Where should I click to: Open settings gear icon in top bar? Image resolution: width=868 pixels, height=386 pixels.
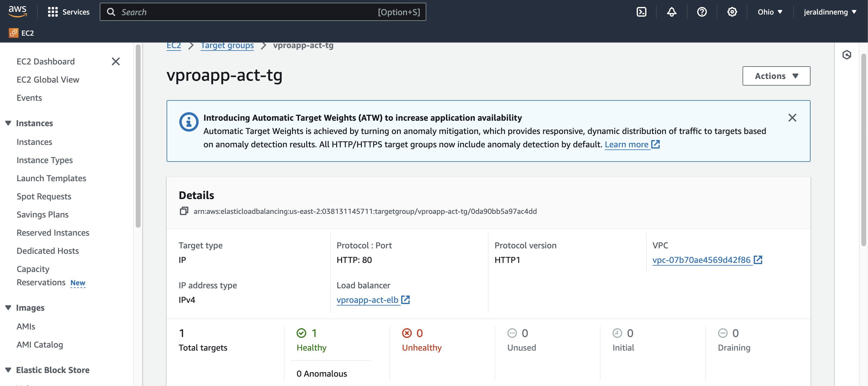click(732, 12)
